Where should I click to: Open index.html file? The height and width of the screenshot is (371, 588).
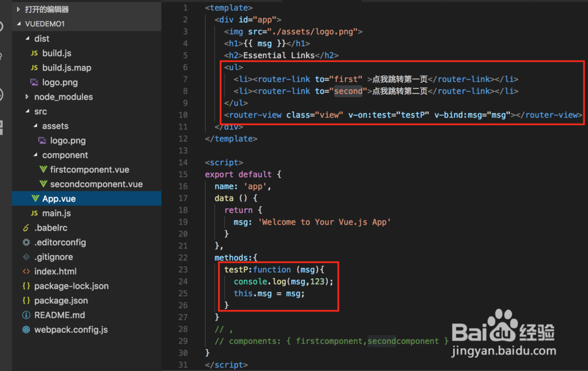(x=55, y=271)
